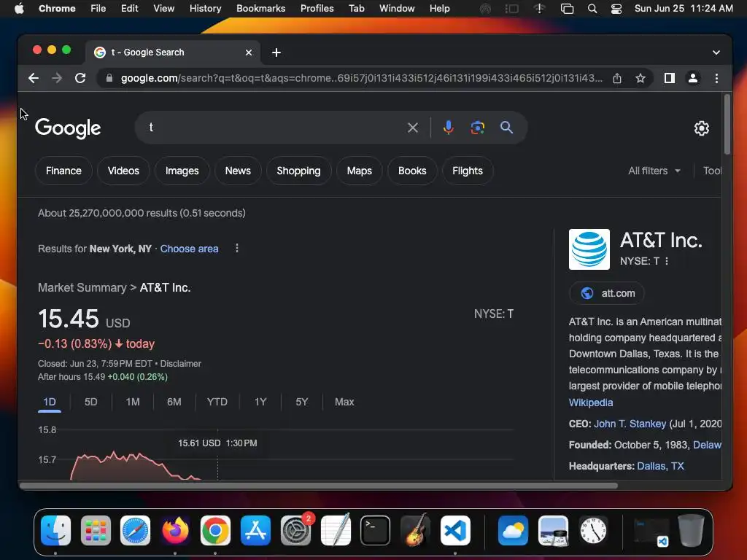Open System Settings from the Dock

click(x=295, y=531)
